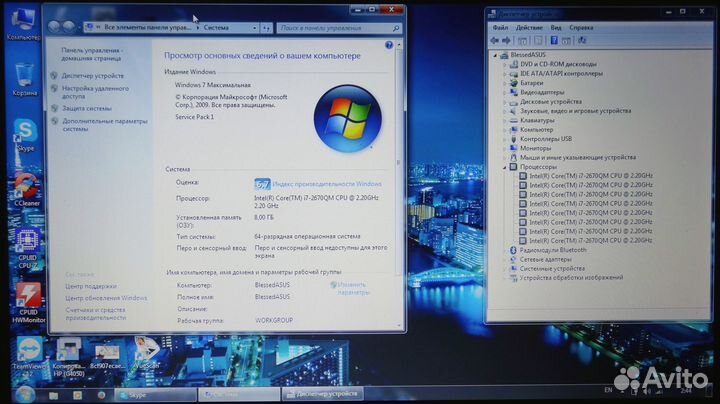This screenshot has height=404, width=720.
Task: Click the Back arrow in Device Manager toolbar
Action: click(495, 40)
